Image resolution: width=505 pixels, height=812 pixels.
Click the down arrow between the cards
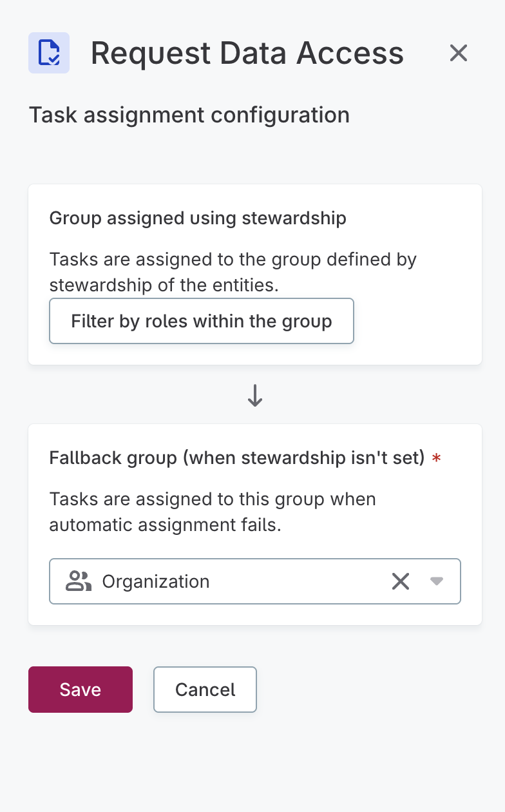255,395
